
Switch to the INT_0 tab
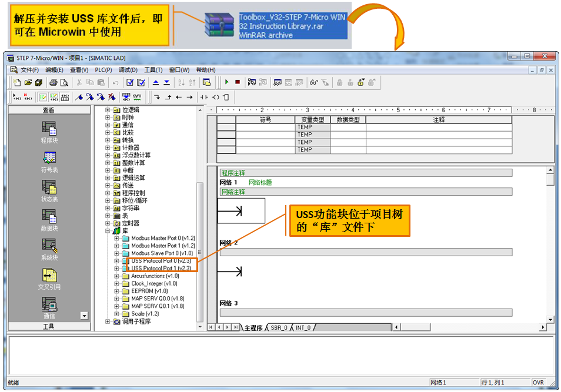(x=303, y=327)
